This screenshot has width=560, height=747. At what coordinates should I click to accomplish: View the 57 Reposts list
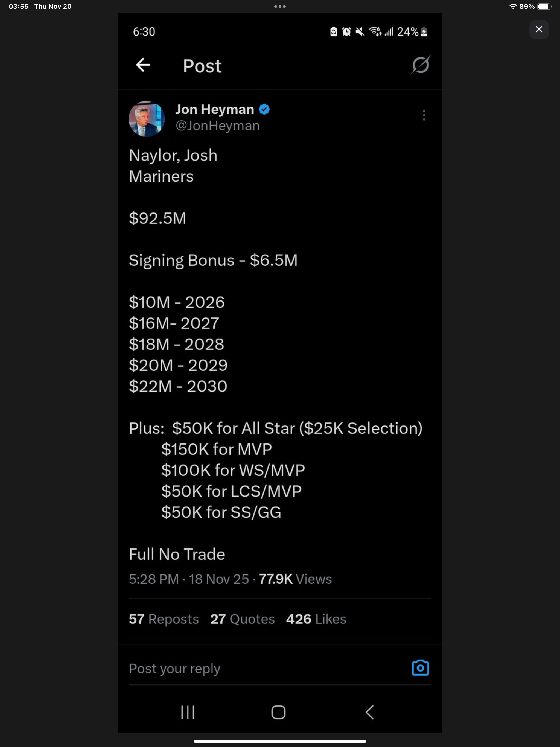(164, 619)
